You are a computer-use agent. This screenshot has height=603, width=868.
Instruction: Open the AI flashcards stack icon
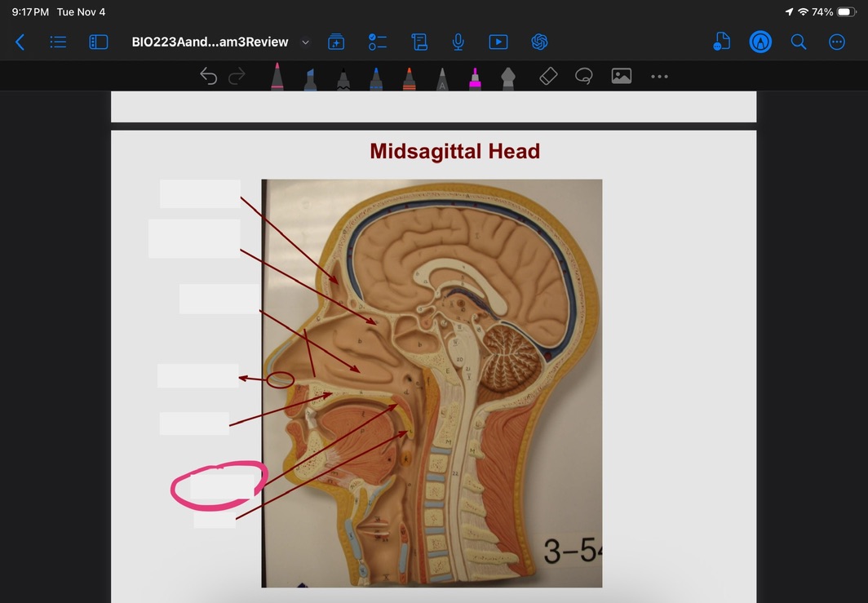click(x=336, y=42)
